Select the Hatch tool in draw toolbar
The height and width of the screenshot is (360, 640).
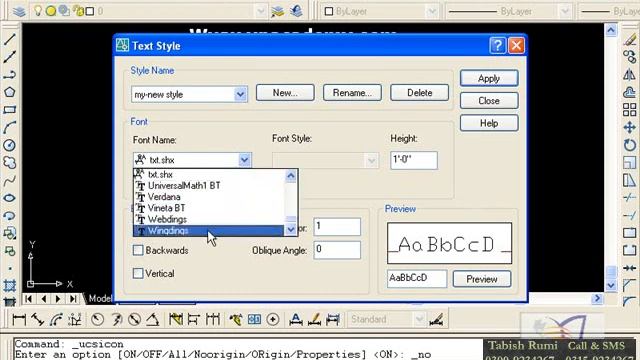[x=9, y=285]
